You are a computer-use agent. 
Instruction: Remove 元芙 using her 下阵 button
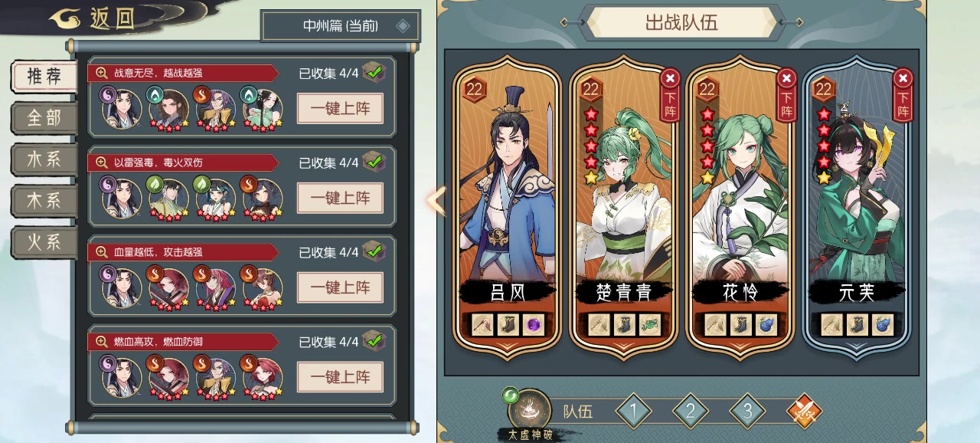click(x=903, y=94)
